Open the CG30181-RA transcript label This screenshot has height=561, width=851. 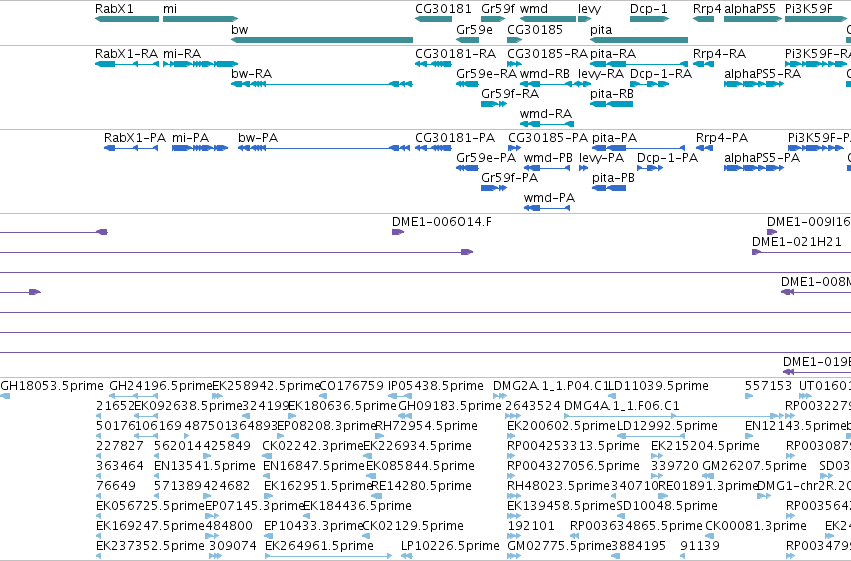(455, 54)
